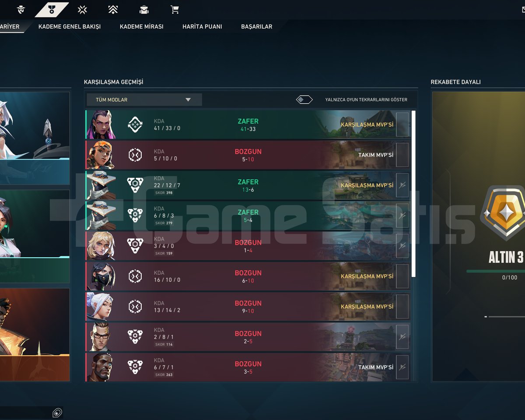Click replay icon on the 1-4 BOZGUN match
525x420 pixels.
(x=402, y=246)
